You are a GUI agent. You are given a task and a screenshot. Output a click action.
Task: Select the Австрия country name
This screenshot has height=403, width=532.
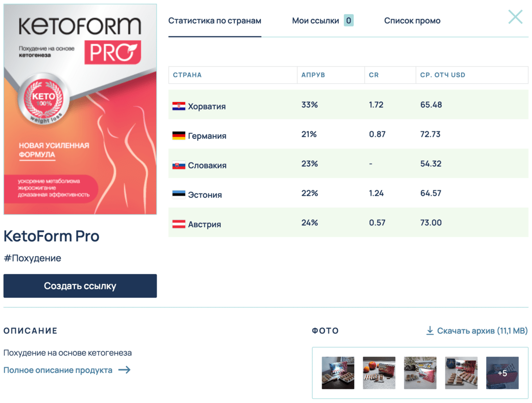204,224
